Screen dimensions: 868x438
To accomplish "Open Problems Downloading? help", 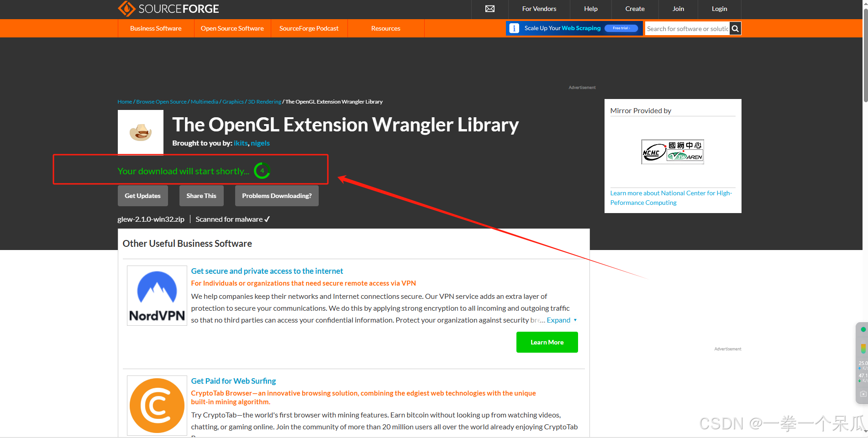I will point(276,195).
